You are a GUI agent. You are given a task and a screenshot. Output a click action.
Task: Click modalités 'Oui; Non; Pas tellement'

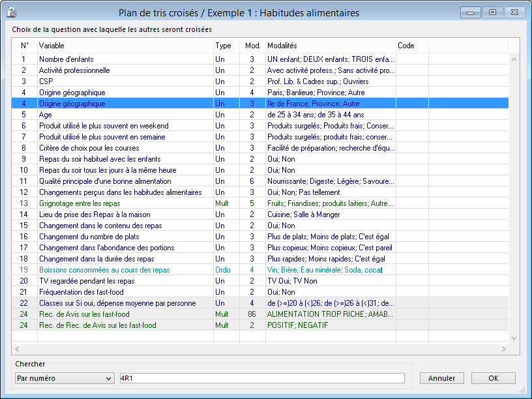pyautogui.click(x=331, y=192)
